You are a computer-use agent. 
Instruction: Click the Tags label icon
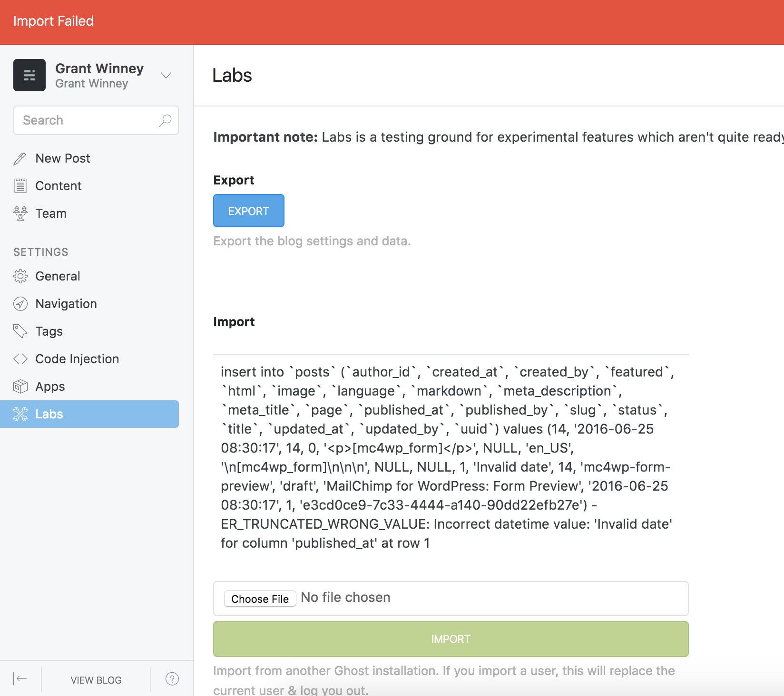click(x=20, y=331)
